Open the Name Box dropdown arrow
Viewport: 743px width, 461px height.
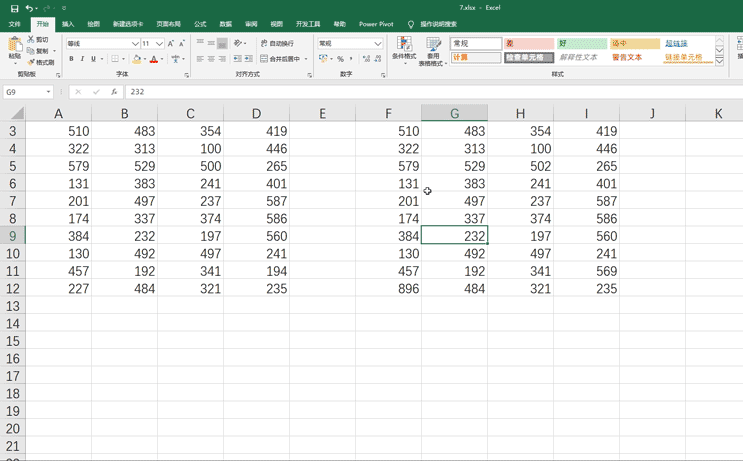coord(48,92)
